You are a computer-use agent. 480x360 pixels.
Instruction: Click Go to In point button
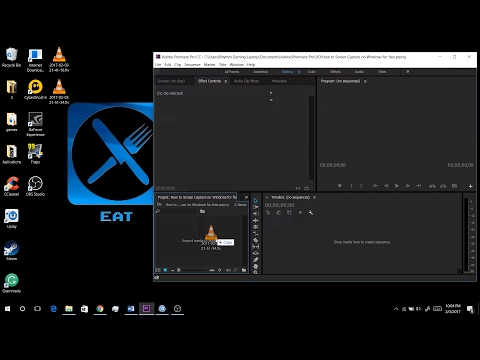(375, 186)
